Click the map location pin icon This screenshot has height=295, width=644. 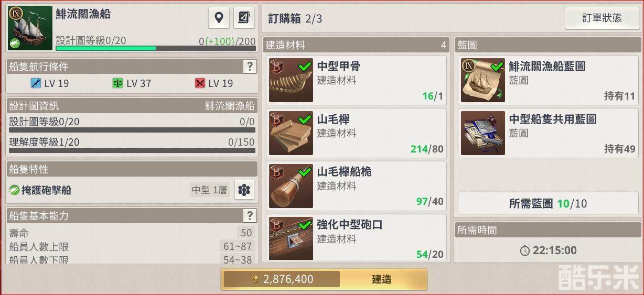(219, 18)
